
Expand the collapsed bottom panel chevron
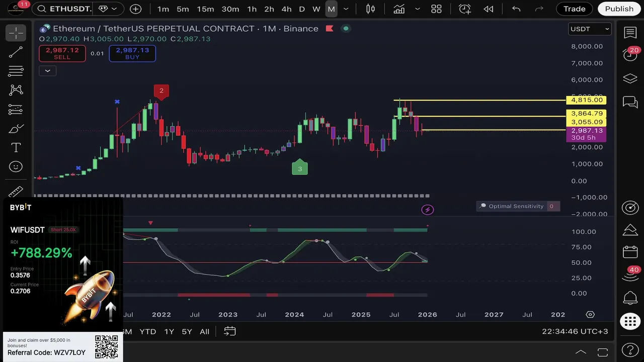tap(581, 352)
